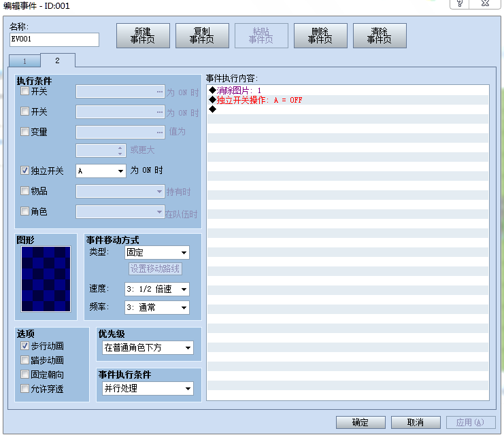Uncheck the 独立开关 condition checkbox
The image size is (504, 435).
click(x=24, y=171)
